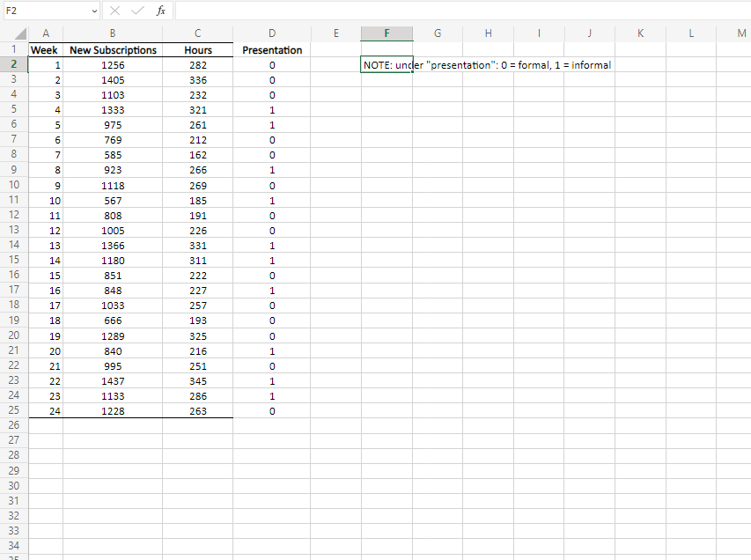Select column F header
751x560 pixels.
point(387,33)
